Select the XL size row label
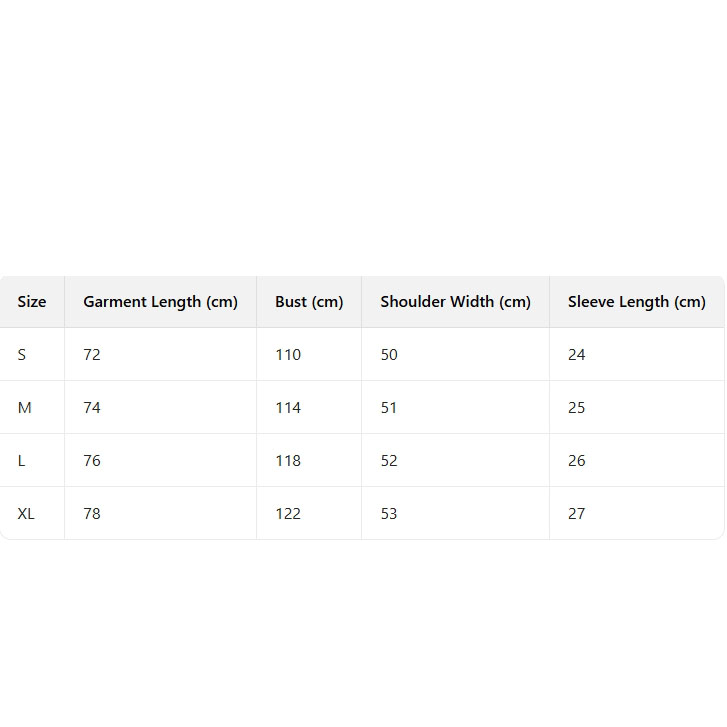727x727 pixels. tap(26, 514)
